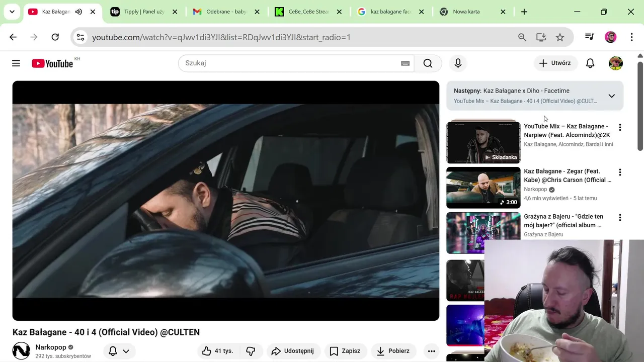The height and width of the screenshot is (362, 644).
Task: Reload the current page
Action: click(x=55, y=37)
